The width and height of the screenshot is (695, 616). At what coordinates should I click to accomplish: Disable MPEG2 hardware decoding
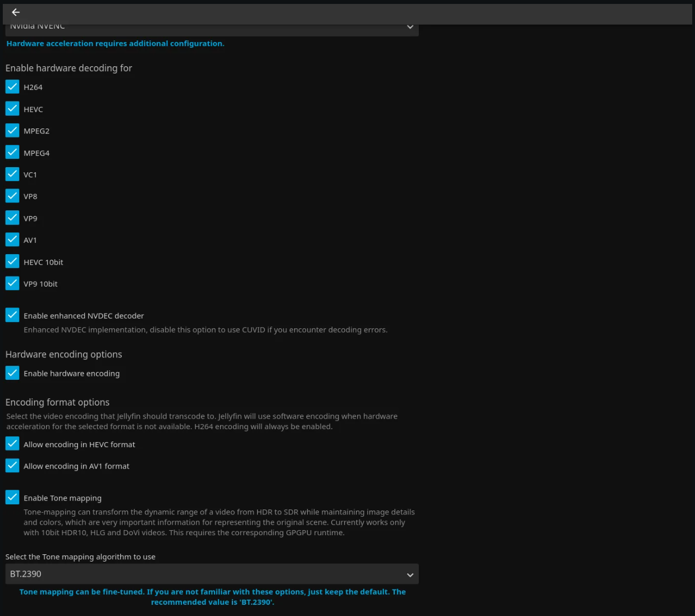click(x=12, y=131)
